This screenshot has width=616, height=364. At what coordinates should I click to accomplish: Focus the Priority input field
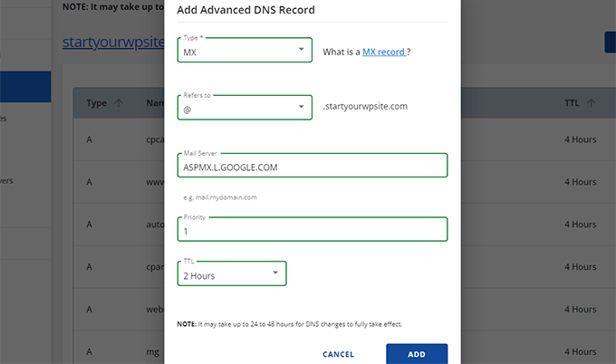313,231
